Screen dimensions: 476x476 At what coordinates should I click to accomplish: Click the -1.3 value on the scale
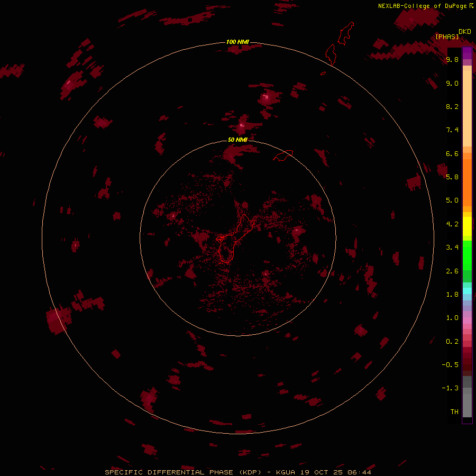450,388
